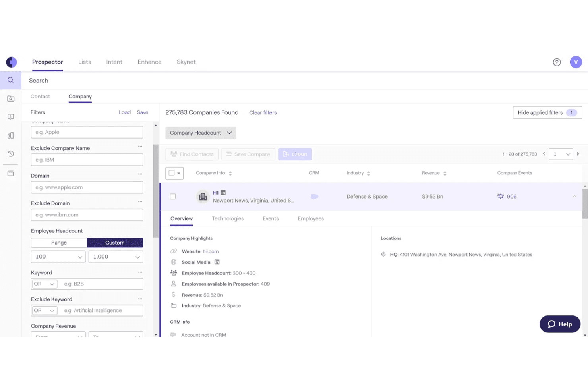The height and width of the screenshot is (392, 588).
Task: Click the company events alarm icon 906
Action: (501, 196)
